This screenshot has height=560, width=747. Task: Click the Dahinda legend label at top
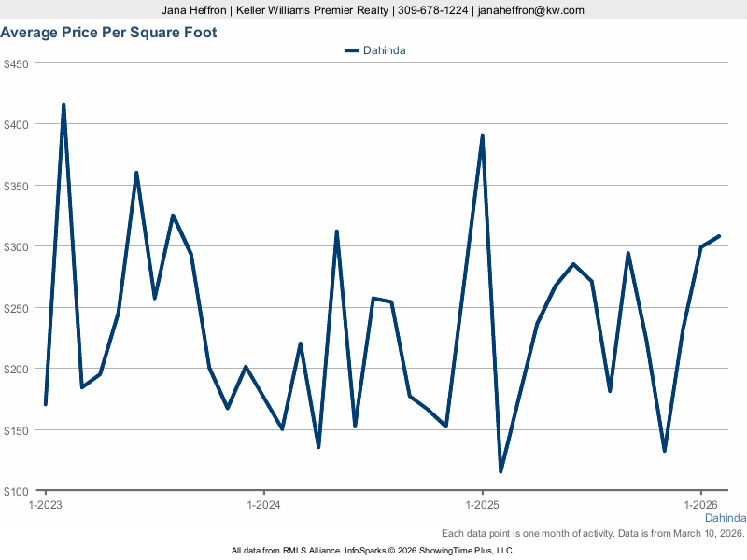[384, 50]
